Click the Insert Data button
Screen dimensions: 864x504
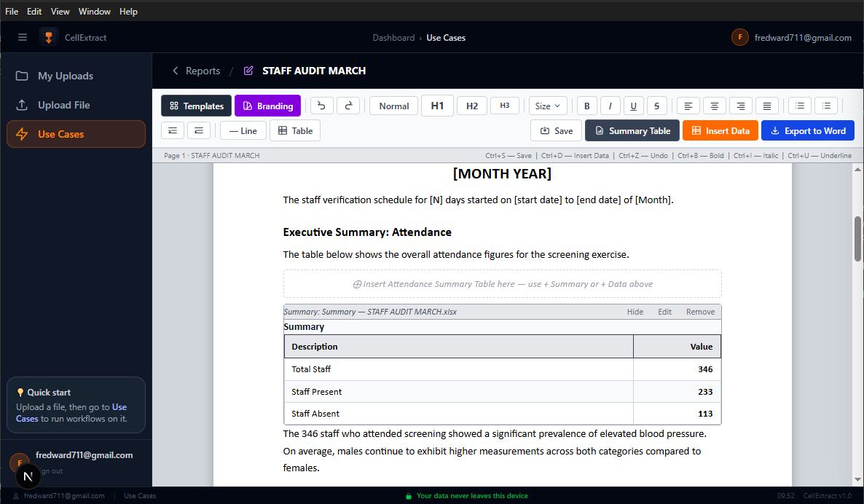(x=720, y=130)
